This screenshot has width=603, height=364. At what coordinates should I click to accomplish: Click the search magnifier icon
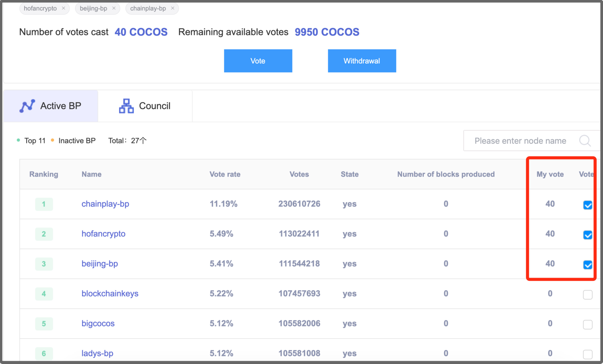click(x=585, y=141)
